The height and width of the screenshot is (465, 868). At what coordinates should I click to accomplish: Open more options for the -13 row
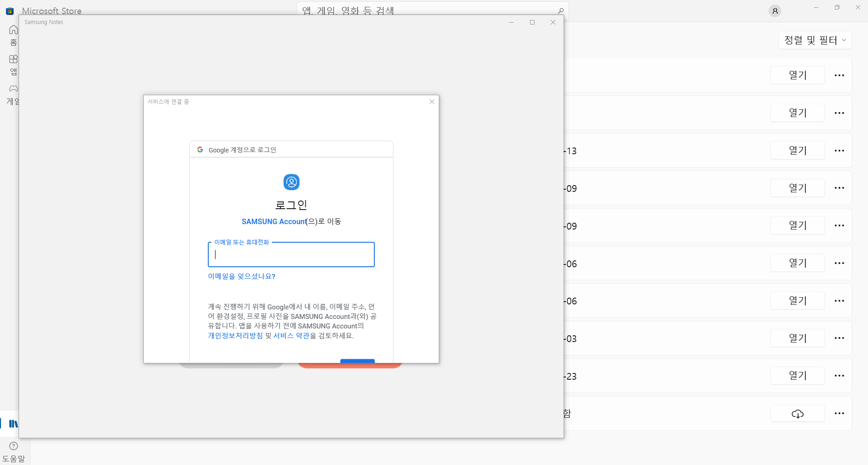point(839,151)
